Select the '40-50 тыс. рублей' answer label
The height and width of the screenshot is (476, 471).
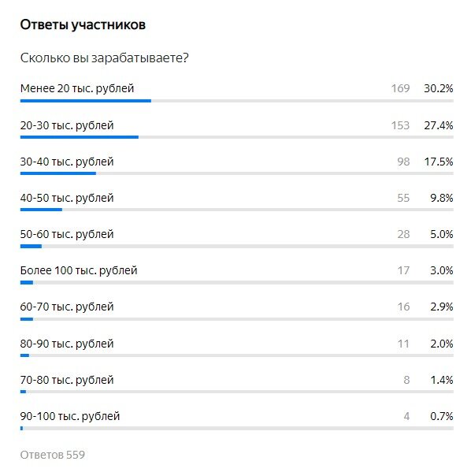(x=67, y=198)
